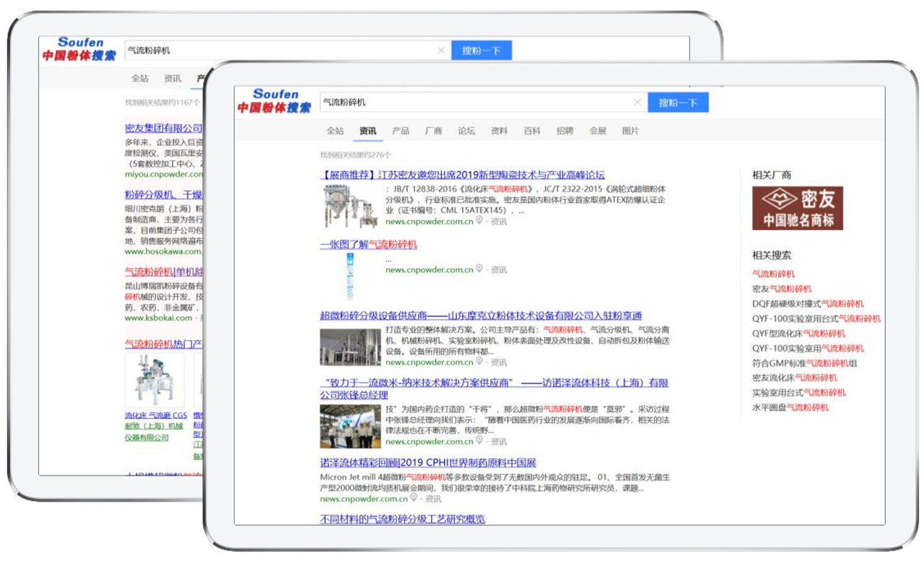This screenshot has width=924, height=561.
Task: Open the 论坛 tab
Action: click(466, 131)
